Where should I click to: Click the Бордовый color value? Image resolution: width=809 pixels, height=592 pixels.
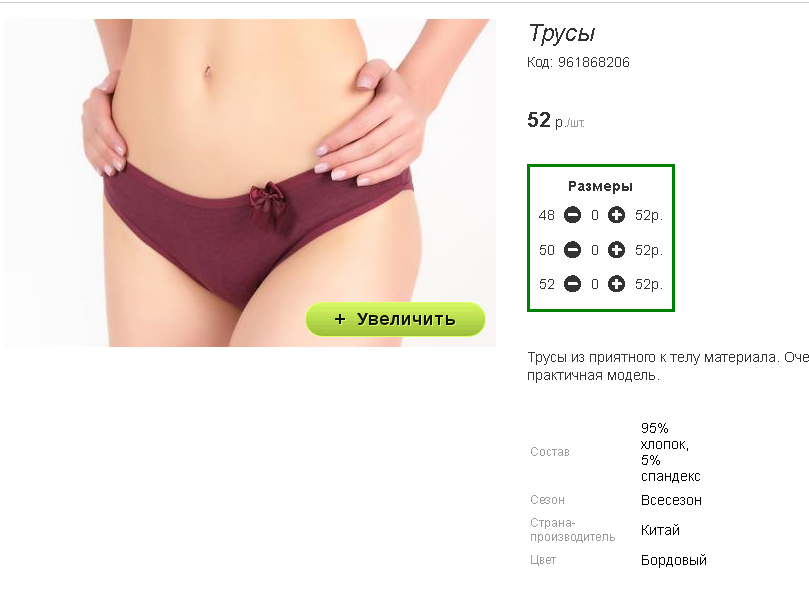click(x=673, y=560)
